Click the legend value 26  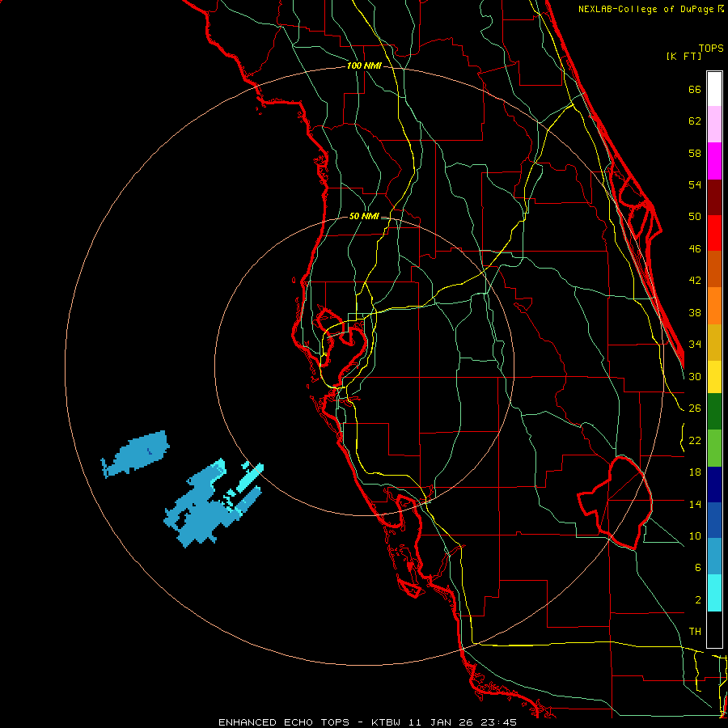(x=695, y=408)
